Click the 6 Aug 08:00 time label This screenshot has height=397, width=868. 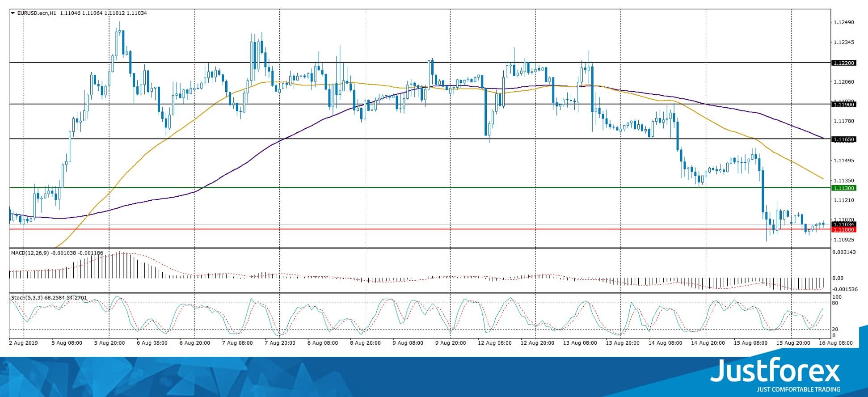(x=152, y=343)
